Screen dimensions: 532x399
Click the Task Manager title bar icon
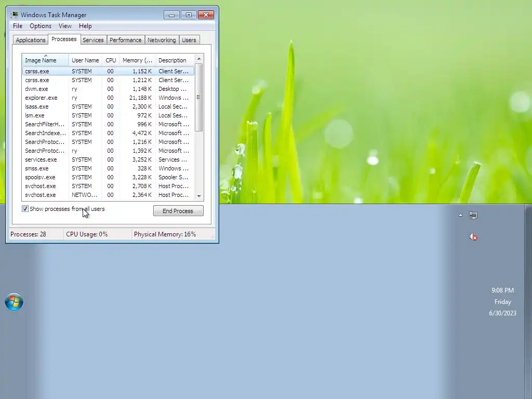pyautogui.click(x=14, y=15)
